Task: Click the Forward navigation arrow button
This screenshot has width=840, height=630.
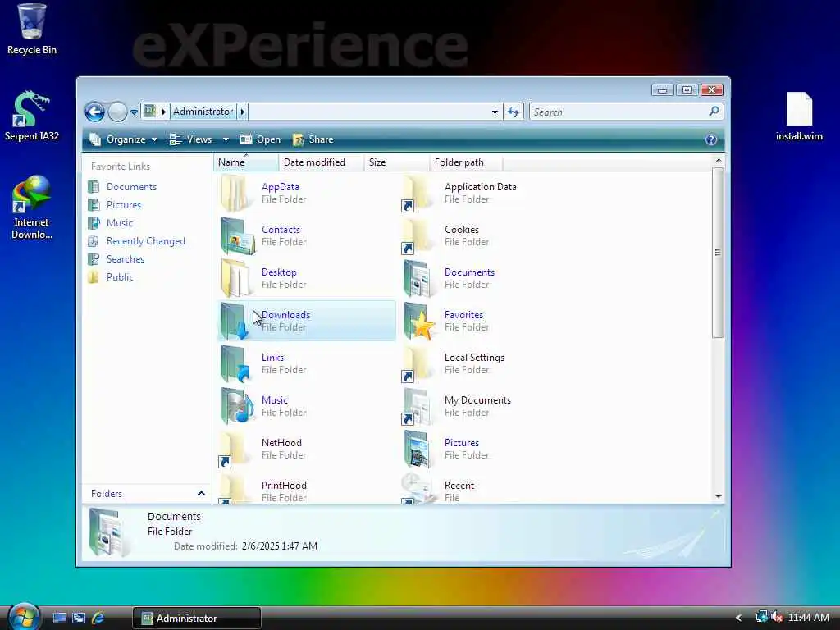Action: coord(117,112)
